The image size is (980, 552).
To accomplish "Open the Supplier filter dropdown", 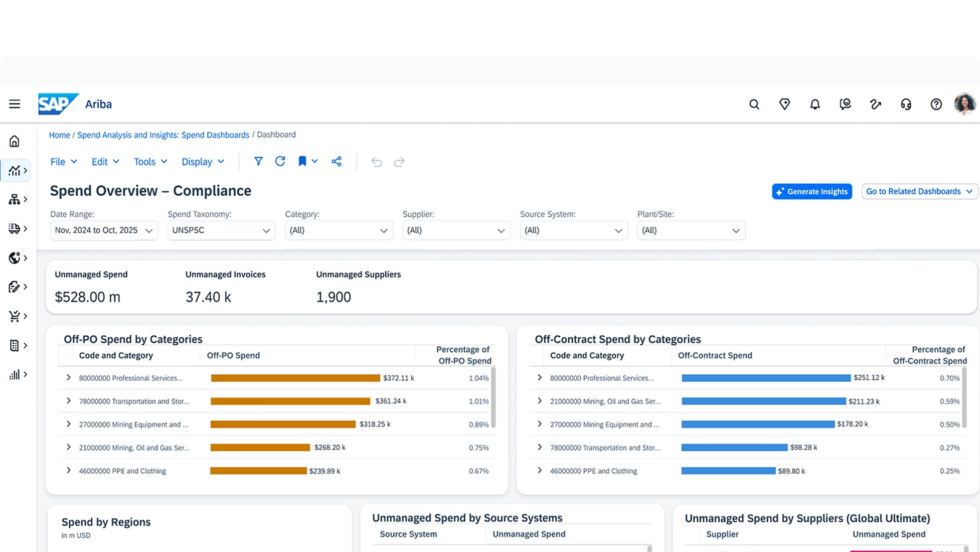I will pyautogui.click(x=456, y=230).
